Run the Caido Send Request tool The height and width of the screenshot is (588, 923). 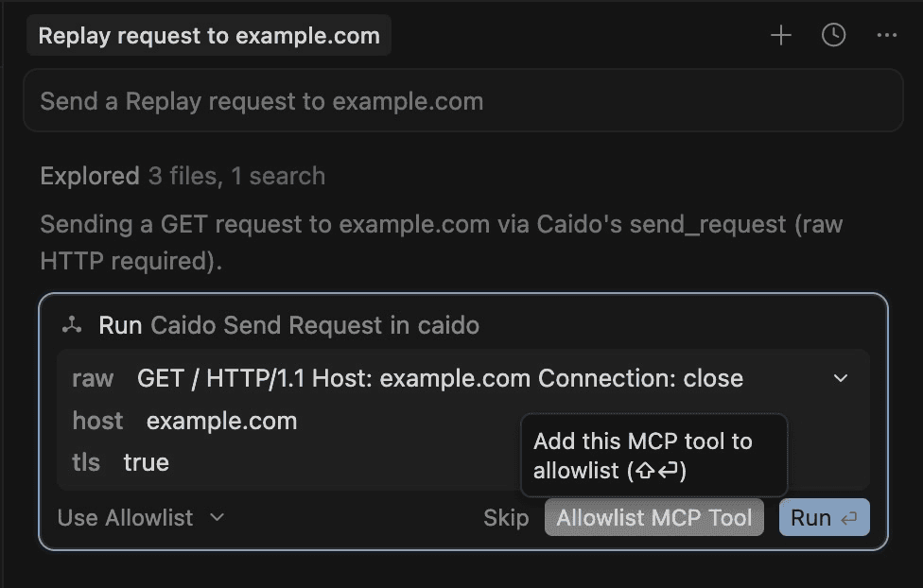(x=824, y=517)
